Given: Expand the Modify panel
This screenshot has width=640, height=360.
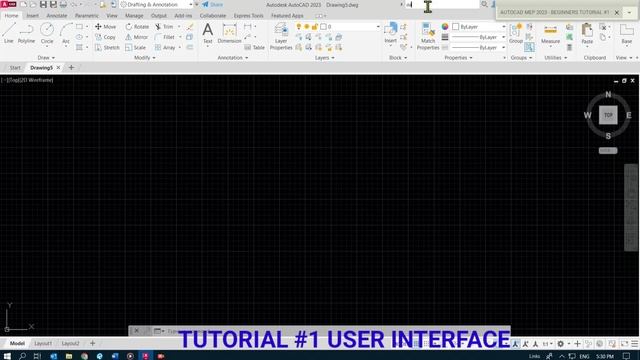Looking at the screenshot, I should 144,58.
